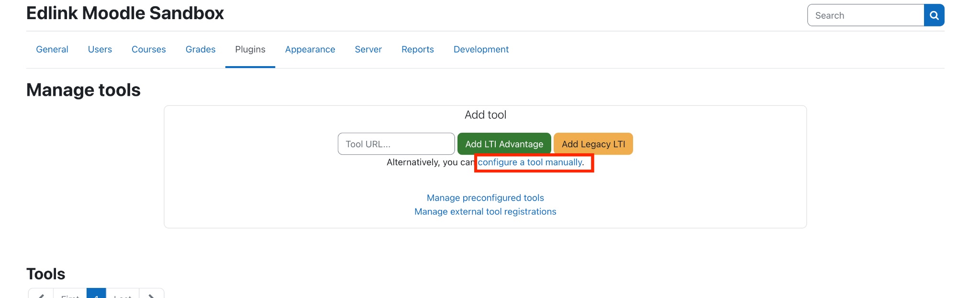This screenshot has height=298, width=980.
Task: Switch to the Users tab
Action: pyautogui.click(x=100, y=49)
